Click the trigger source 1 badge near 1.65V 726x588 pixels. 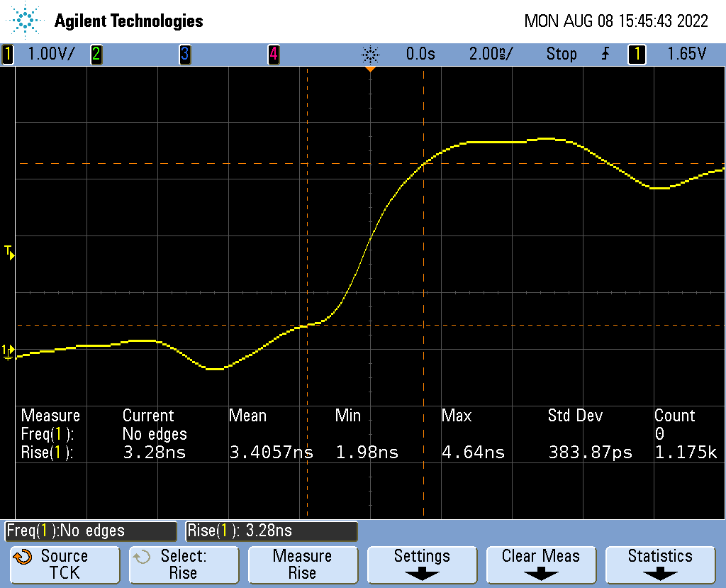637,54
